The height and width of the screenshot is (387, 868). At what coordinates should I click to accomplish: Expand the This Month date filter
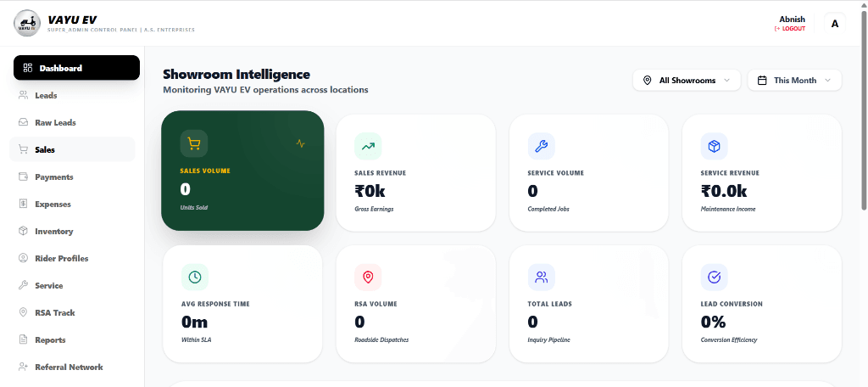(794, 81)
